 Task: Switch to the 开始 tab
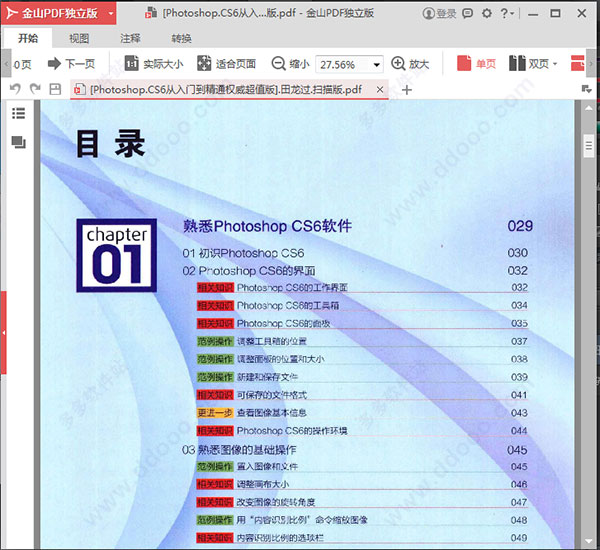[28, 38]
